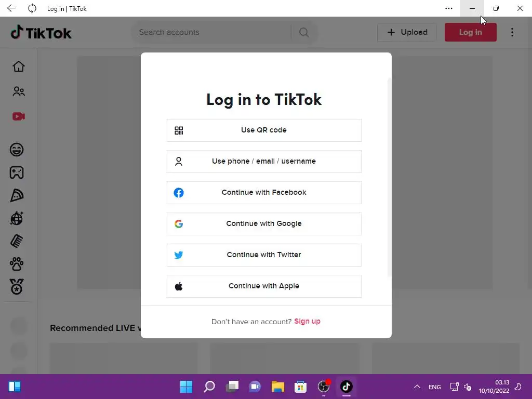The image size is (532, 399).
Task: Select the Sports medal category icon
Action: [17, 287]
